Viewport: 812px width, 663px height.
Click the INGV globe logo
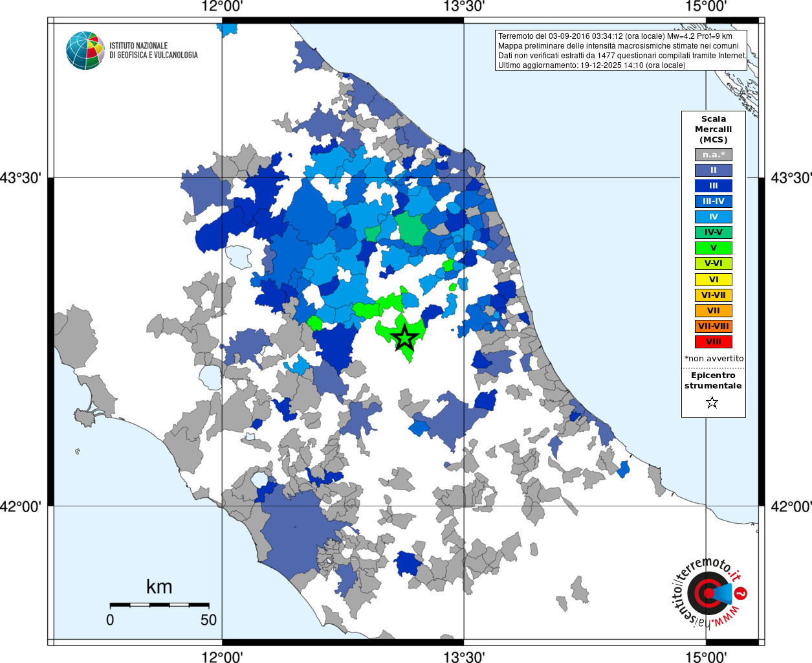coord(85,51)
